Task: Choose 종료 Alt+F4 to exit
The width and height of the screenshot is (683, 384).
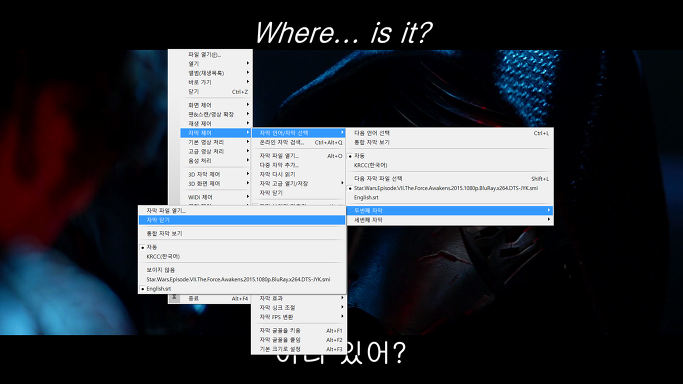Action: [x=216, y=298]
